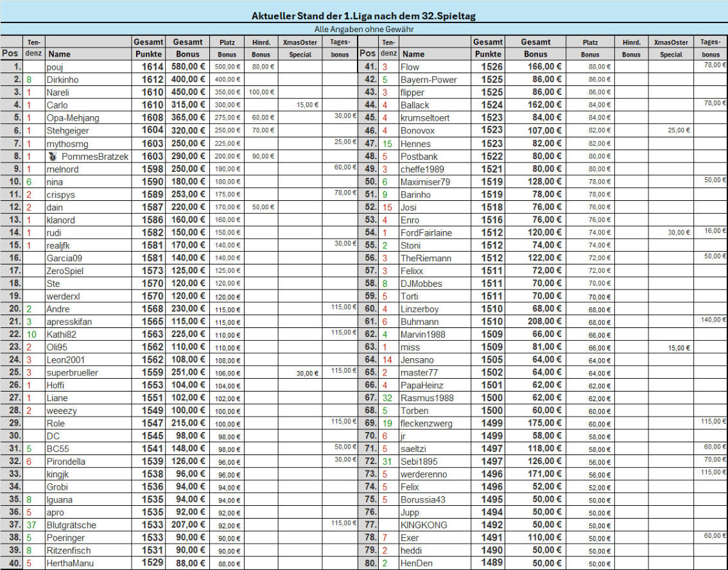Click the 'HerthaManu' name cell
This screenshot has width=728, height=570.
coord(88,563)
